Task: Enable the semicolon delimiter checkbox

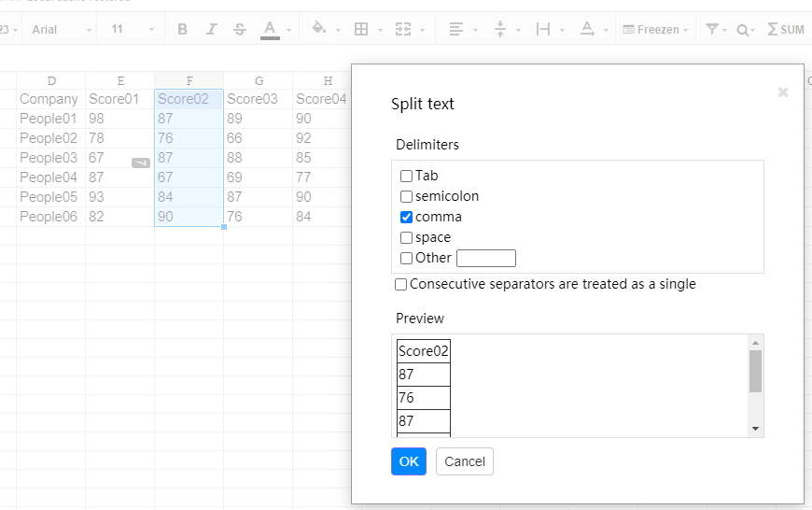Action: point(407,197)
